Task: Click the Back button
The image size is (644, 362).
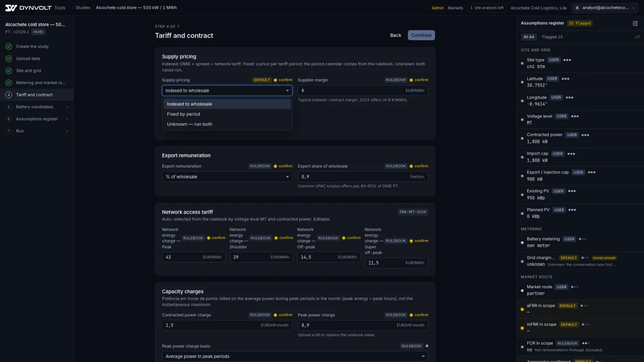Action: (x=396, y=35)
